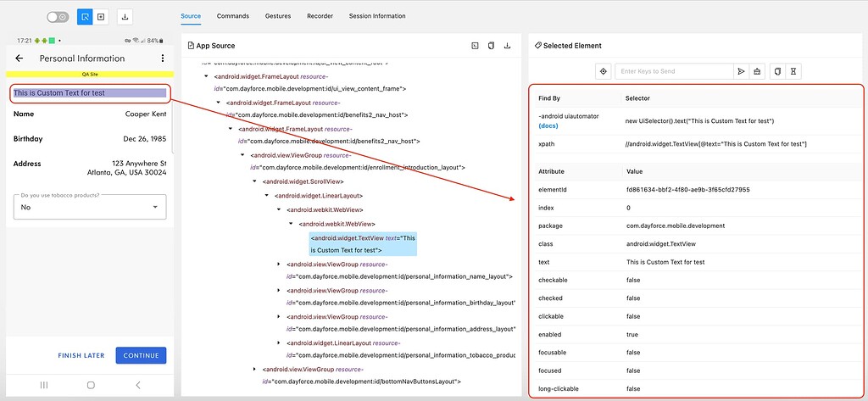Image resolution: width=868 pixels, height=401 pixels.
Task: Expand the personal_information_birthday_layout node
Action: [278, 290]
